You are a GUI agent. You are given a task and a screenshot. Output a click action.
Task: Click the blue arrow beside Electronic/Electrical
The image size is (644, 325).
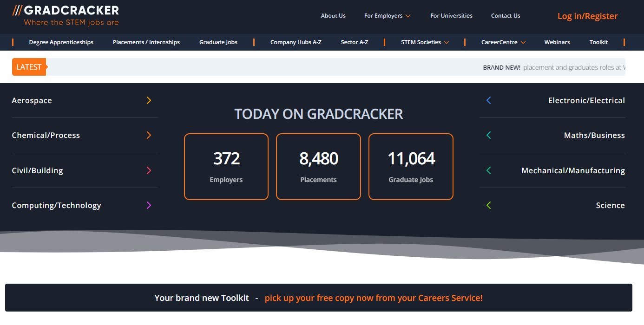tap(488, 100)
